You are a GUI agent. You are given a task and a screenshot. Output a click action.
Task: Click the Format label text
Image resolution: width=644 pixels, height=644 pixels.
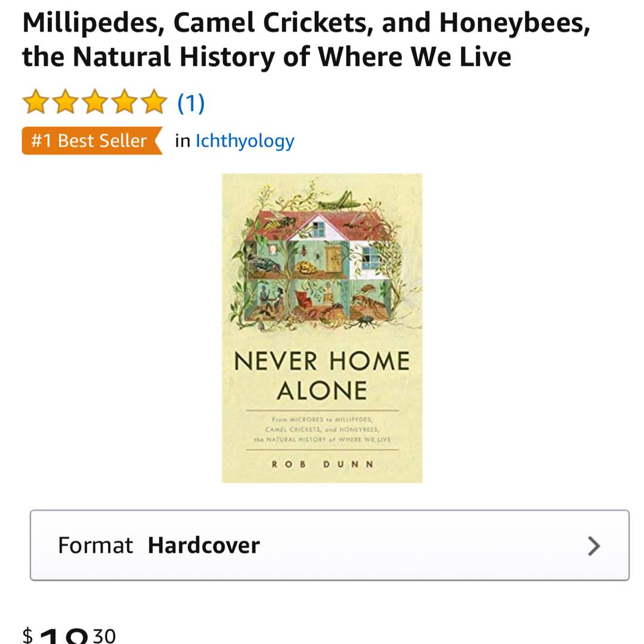pos(95,546)
